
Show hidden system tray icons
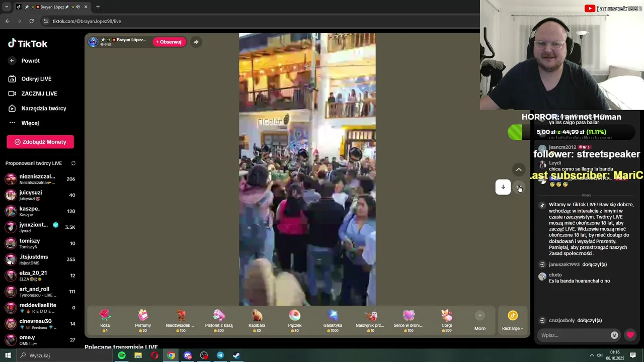point(592,355)
